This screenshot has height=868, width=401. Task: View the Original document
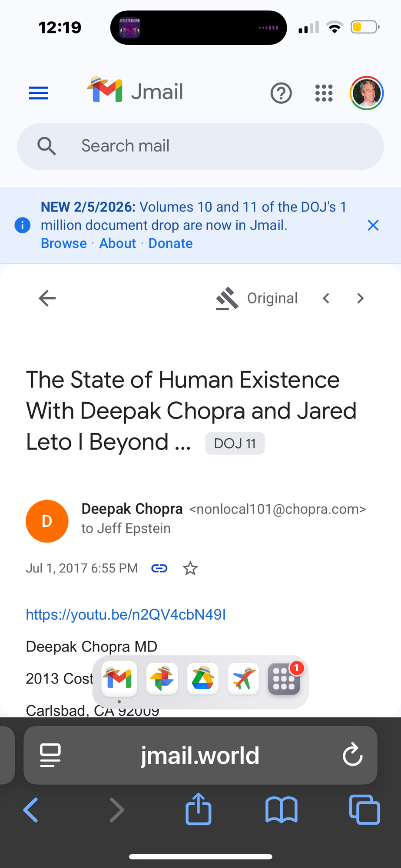[257, 298]
